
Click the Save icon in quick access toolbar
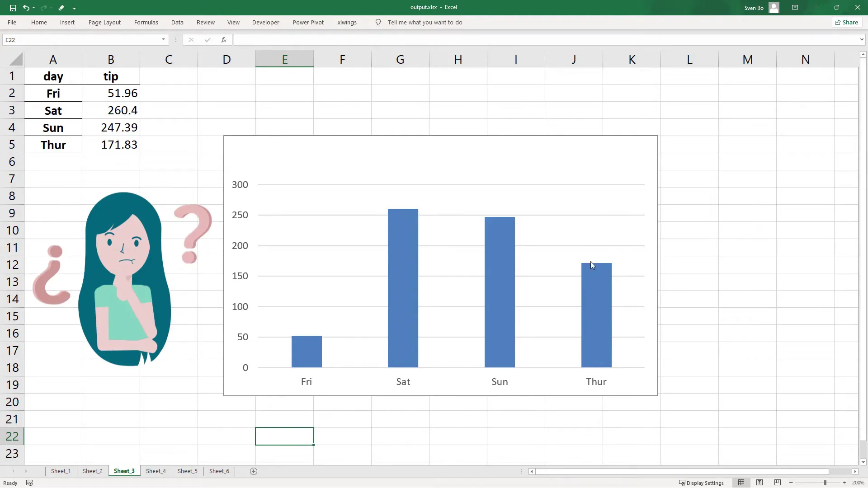pos(13,8)
